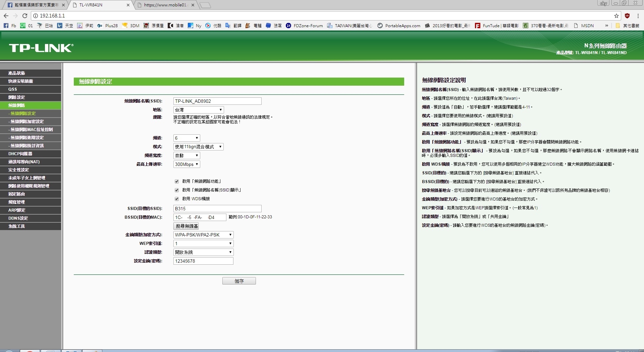The width and height of the screenshot is (644, 352).
Task: Click the target SSID field containing B315
Action: [217, 209]
